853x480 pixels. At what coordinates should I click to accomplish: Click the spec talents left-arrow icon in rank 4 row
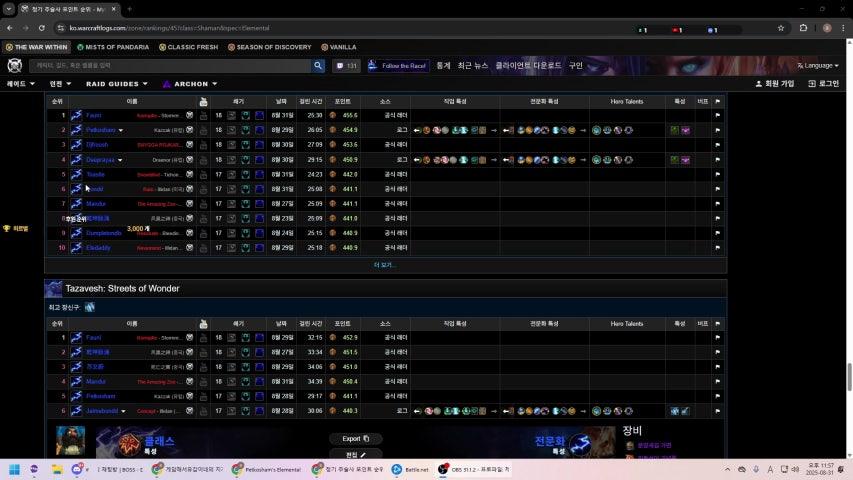(507, 160)
